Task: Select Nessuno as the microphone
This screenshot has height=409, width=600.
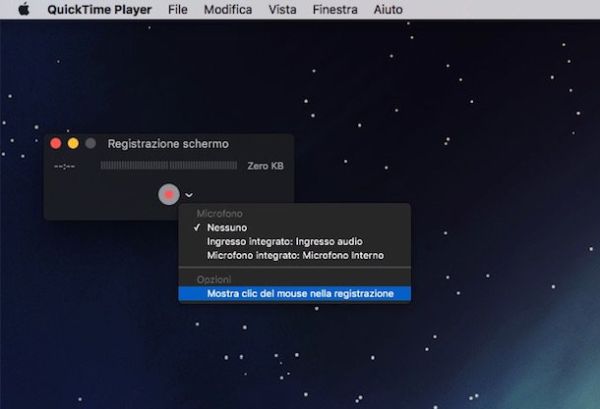Action: pos(228,228)
